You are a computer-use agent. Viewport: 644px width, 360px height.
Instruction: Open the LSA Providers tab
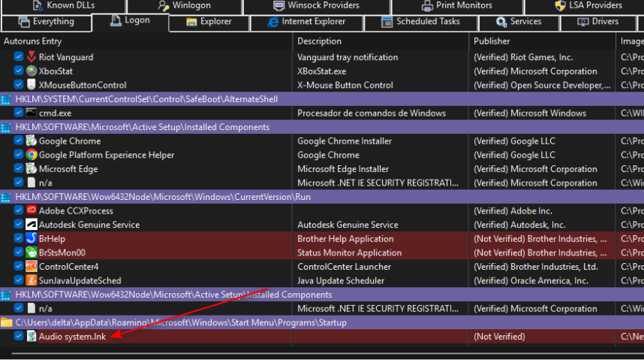588,6
